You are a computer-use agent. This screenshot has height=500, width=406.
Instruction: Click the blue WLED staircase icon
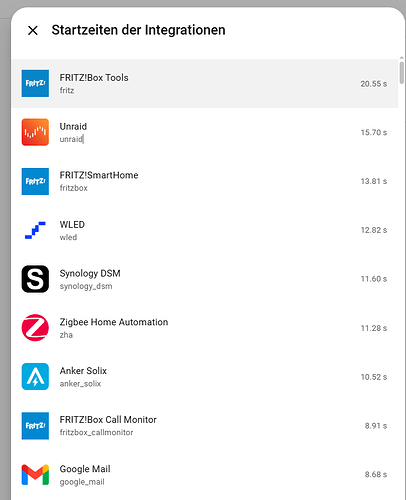(x=35, y=230)
